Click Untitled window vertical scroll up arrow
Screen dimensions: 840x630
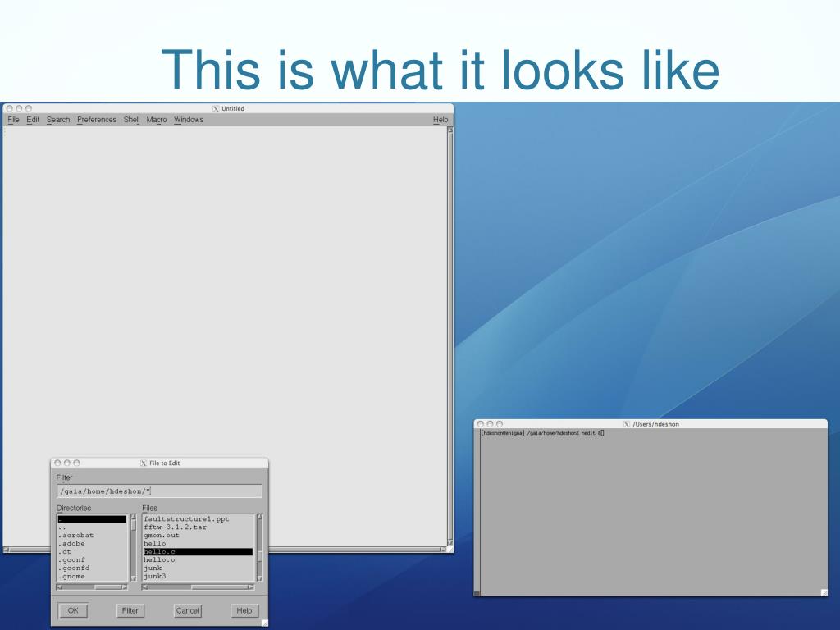[x=450, y=130]
